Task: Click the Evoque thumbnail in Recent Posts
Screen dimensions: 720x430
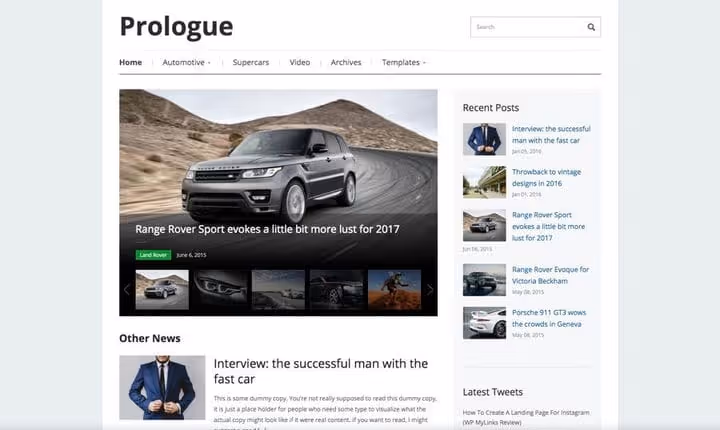Action: [x=484, y=279]
